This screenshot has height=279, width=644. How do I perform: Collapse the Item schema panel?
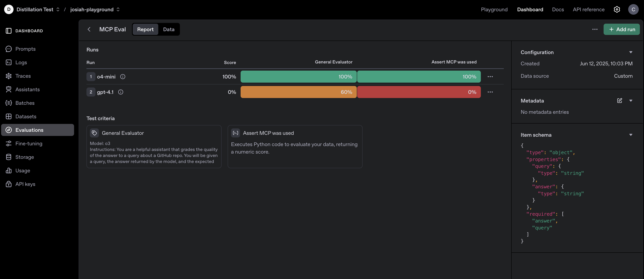click(x=631, y=135)
